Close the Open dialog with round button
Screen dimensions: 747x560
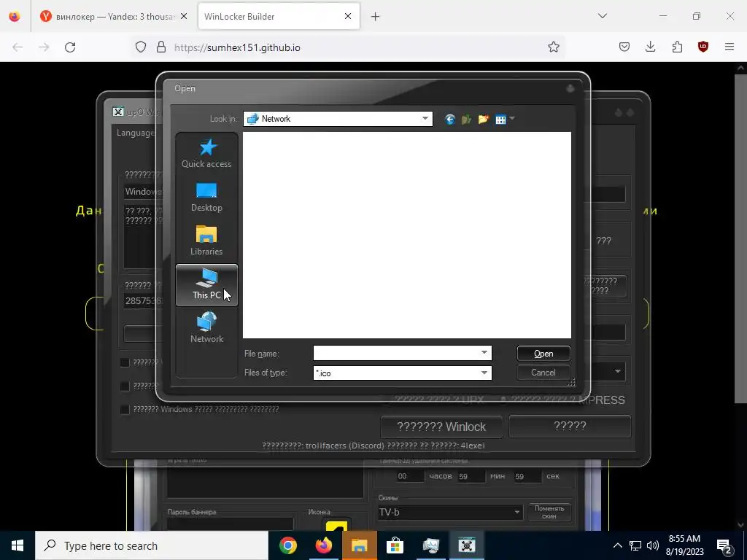coord(570,88)
